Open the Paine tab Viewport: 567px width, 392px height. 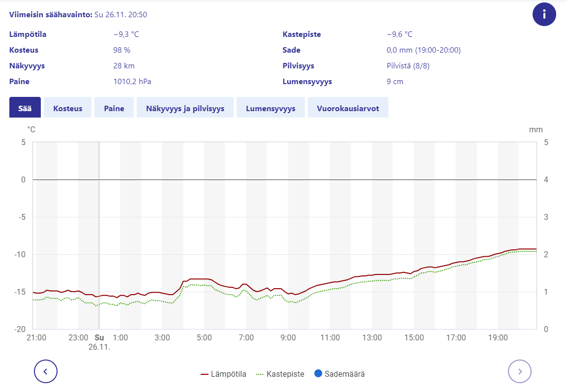pos(114,108)
